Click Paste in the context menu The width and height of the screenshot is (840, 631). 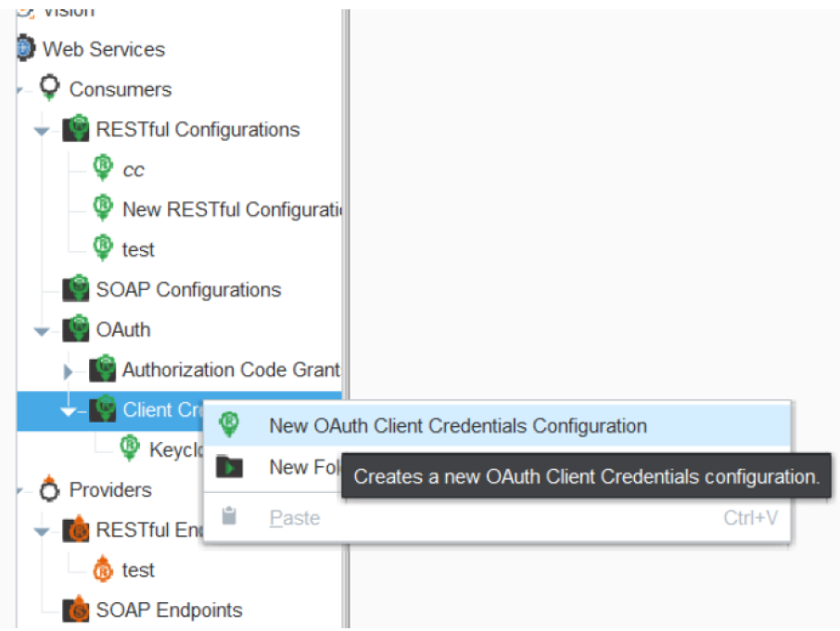pos(294,518)
